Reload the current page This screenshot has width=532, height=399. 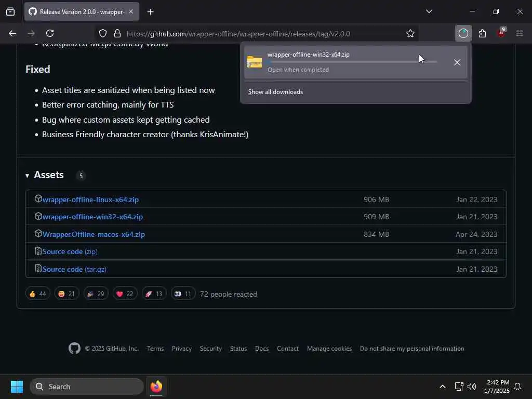(x=50, y=33)
